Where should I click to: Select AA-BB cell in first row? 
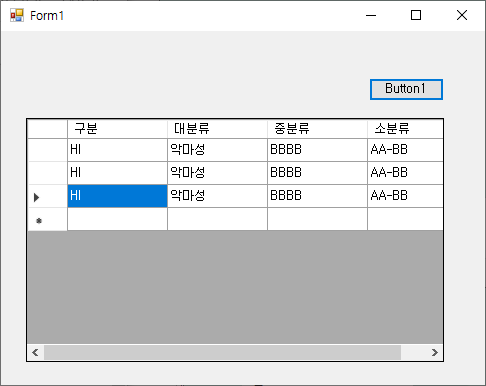click(x=405, y=150)
